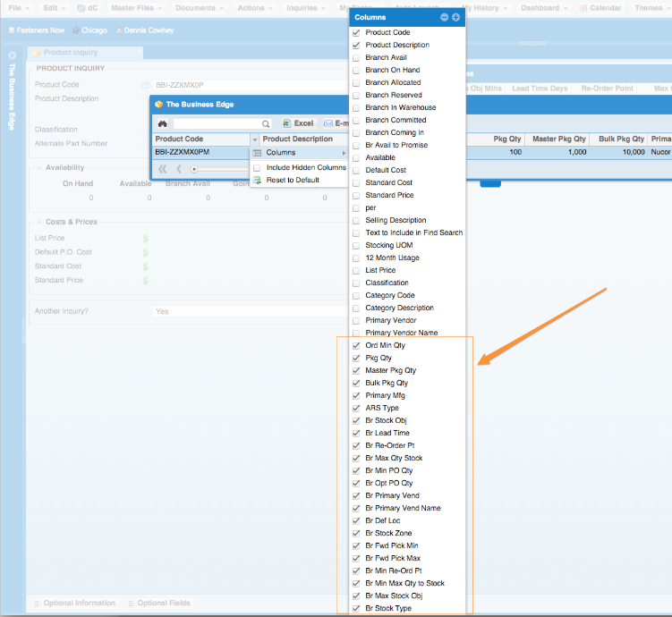
Task: Check the 12 Month Usage column
Action: point(356,258)
